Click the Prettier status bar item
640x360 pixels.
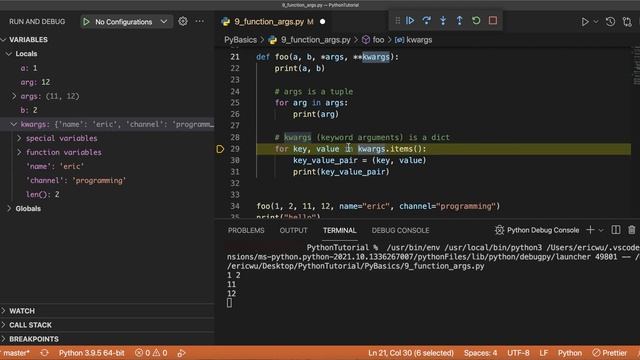point(610,353)
